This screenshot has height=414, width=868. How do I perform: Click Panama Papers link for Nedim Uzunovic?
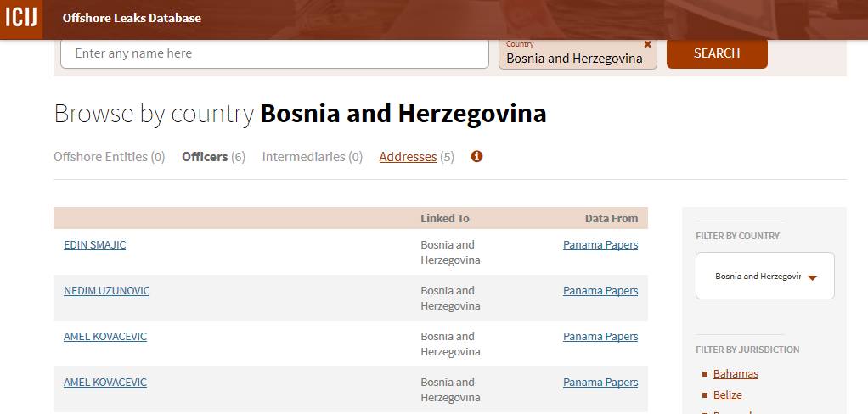point(600,291)
